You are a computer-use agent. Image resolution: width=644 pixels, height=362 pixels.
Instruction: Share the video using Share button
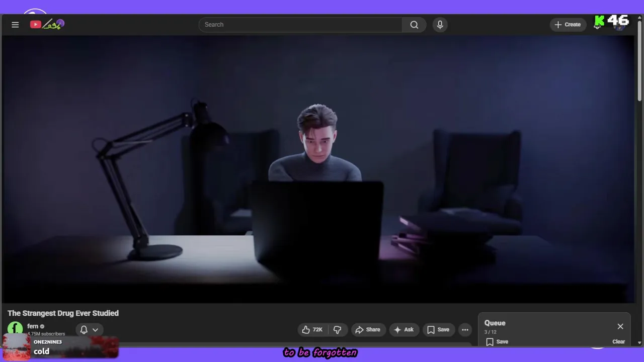pyautogui.click(x=368, y=330)
